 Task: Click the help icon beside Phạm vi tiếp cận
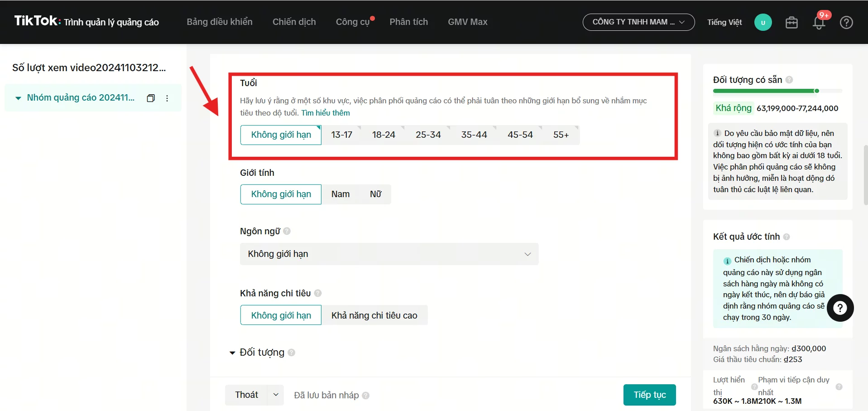point(839,387)
